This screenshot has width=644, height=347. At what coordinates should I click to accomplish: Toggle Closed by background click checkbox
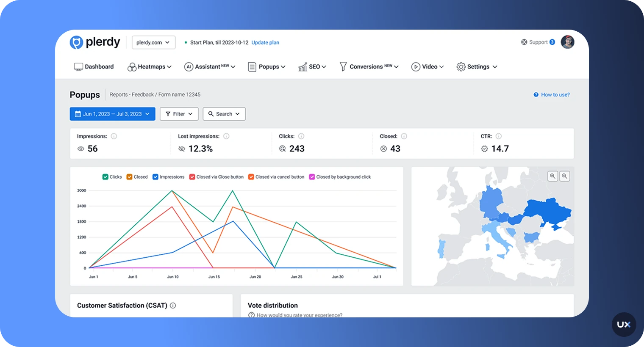click(312, 177)
